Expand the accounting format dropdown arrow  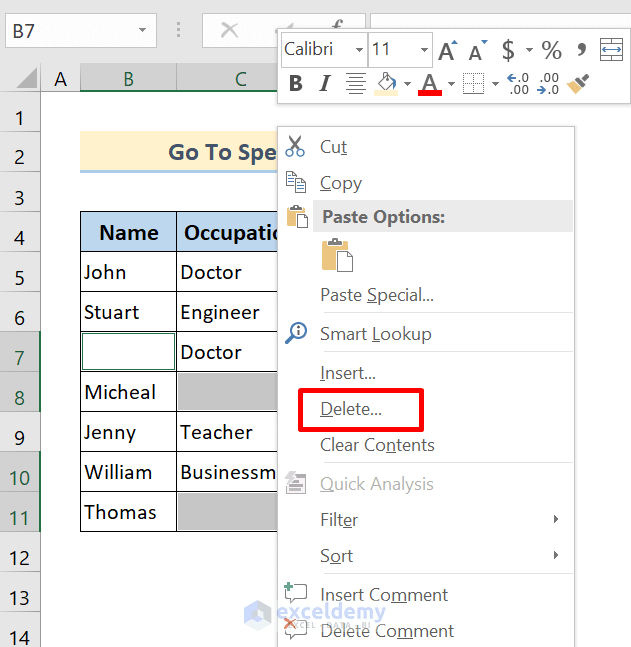coord(529,50)
